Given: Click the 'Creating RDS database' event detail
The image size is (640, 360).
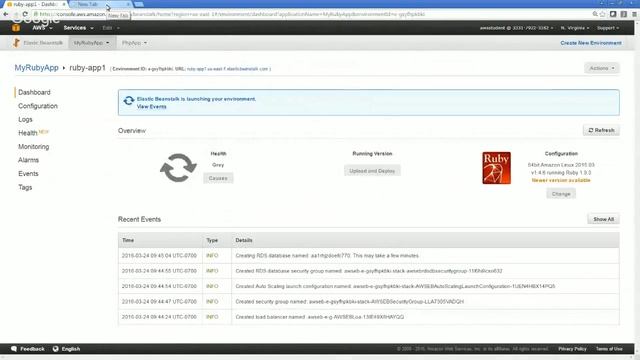Looking at the screenshot, I should point(327,256).
